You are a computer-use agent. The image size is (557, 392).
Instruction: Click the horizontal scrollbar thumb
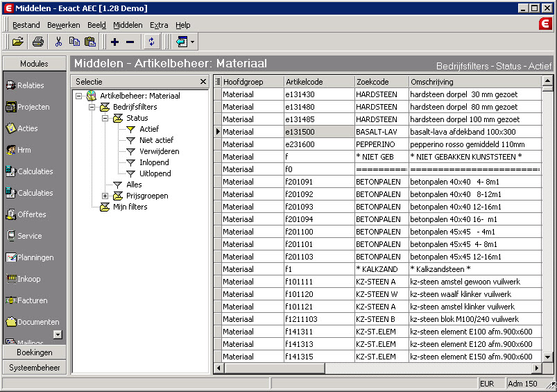pyautogui.click(x=274, y=368)
